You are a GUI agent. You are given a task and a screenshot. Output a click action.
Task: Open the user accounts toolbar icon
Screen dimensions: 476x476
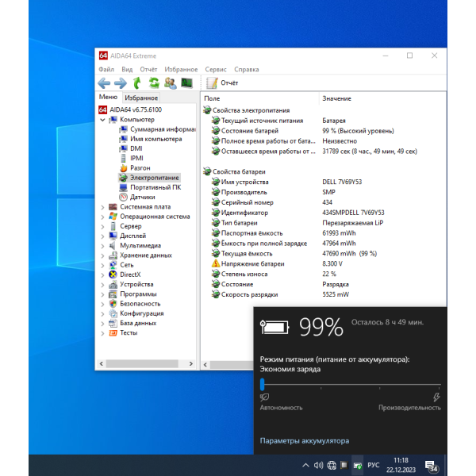point(171,83)
